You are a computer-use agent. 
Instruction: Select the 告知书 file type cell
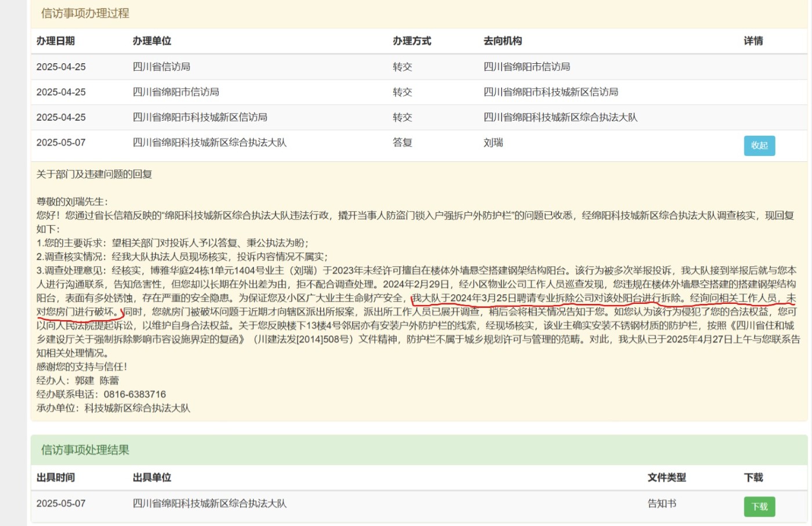pyautogui.click(x=662, y=503)
